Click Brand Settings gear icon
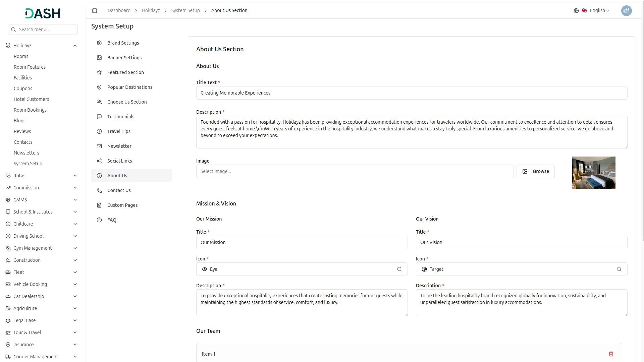 [x=99, y=43]
